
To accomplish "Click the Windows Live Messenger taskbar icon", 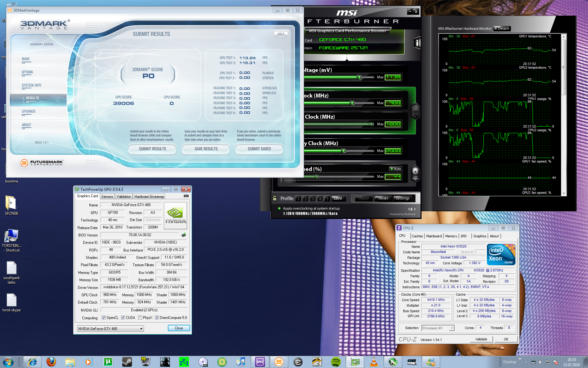I will point(431,362).
